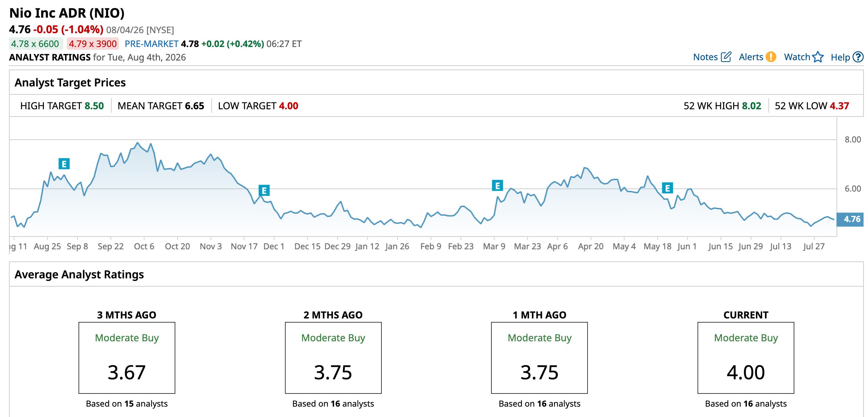Click 'Based on 16 analysts' under CURRENT
868x417 pixels.
(x=746, y=404)
